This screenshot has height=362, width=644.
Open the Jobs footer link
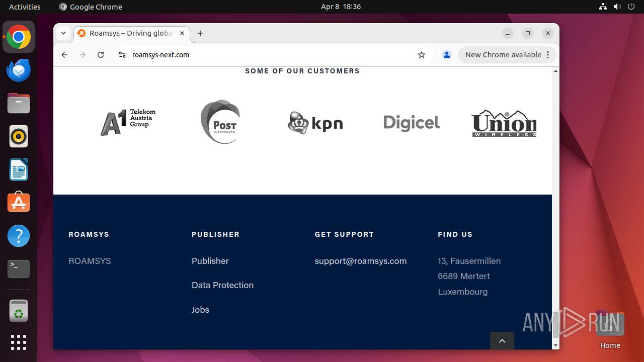(x=200, y=310)
